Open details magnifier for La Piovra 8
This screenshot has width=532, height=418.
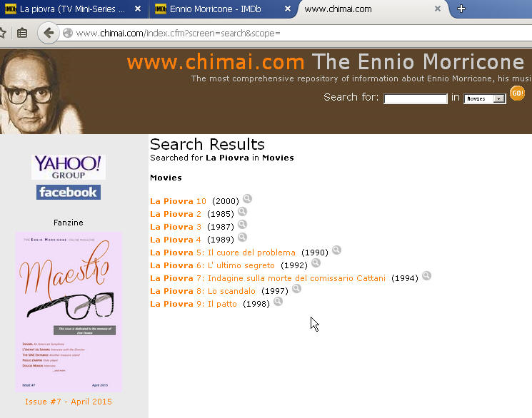click(x=296, y=288)
